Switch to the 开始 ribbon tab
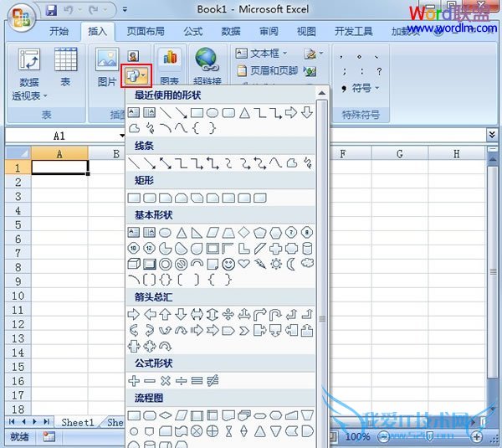Screen dimensions: 502x448 tap(59, 32)
